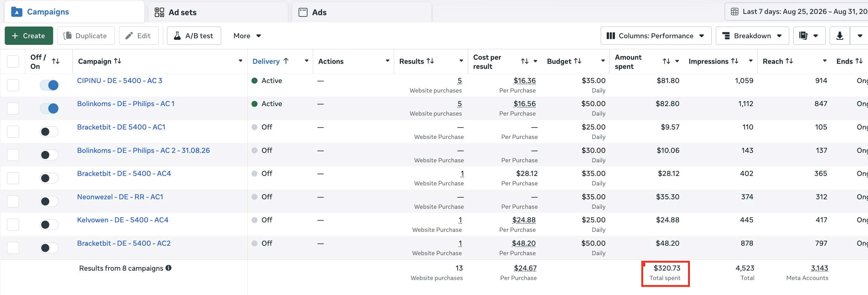Click the A/B test flask icon
This screenshot has height=295, width=868.
pos(177,36)
